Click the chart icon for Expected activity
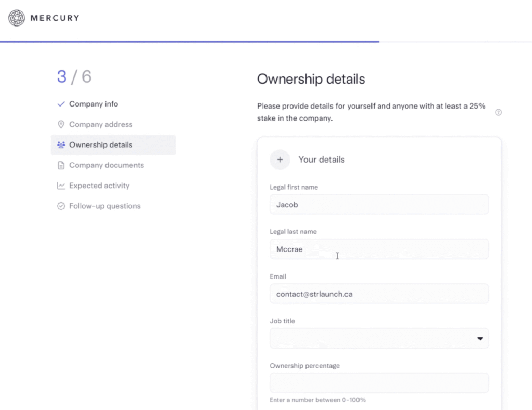Image resolution: width=532 pixels, height=410 pixels. point(61,186)
